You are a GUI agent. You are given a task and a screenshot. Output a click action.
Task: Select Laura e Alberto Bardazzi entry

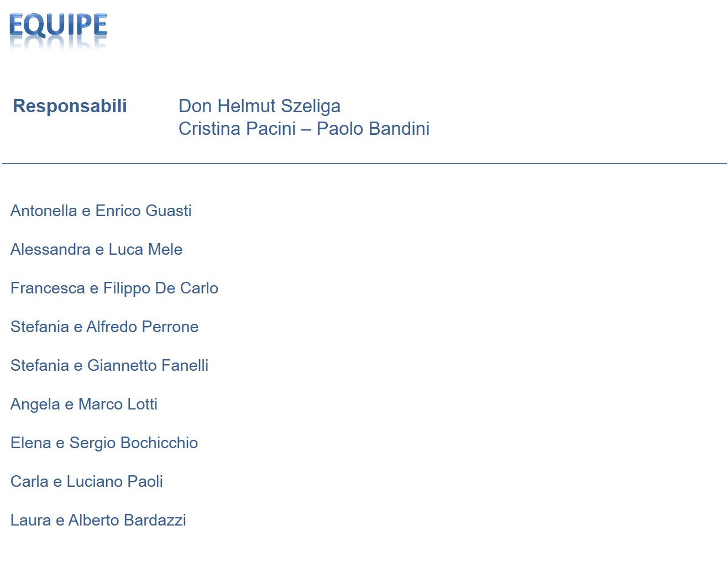pos(98,520)
